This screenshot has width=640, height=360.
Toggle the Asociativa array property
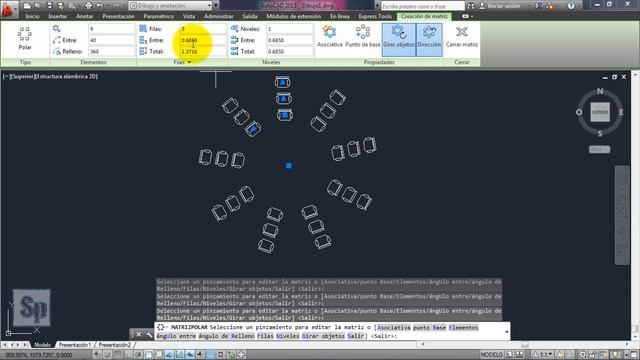(x=329, y=36)
